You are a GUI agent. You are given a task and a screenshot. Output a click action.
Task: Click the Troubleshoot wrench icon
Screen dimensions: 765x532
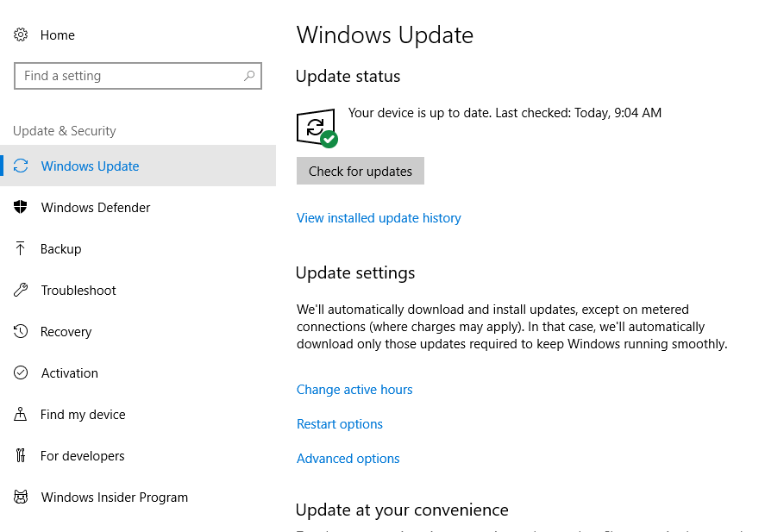(21, 290)
